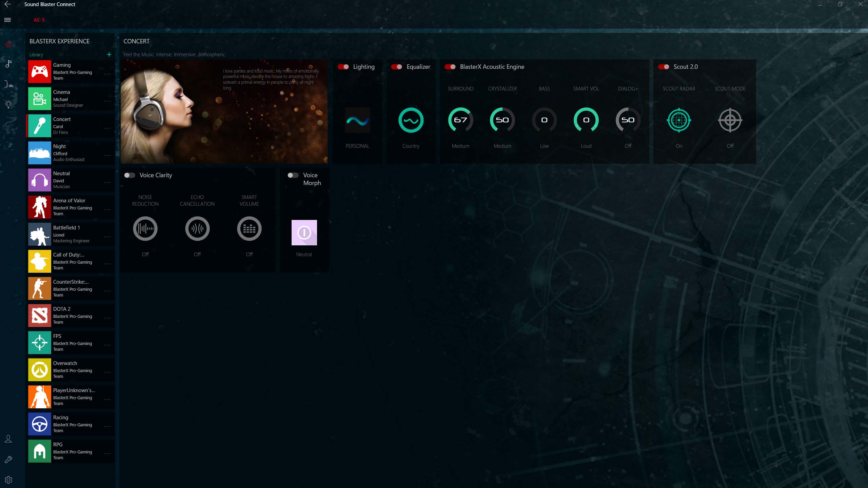Open more options for Cinema profile
This screenshot has width=868, height=488.
(x=107, y=101)
